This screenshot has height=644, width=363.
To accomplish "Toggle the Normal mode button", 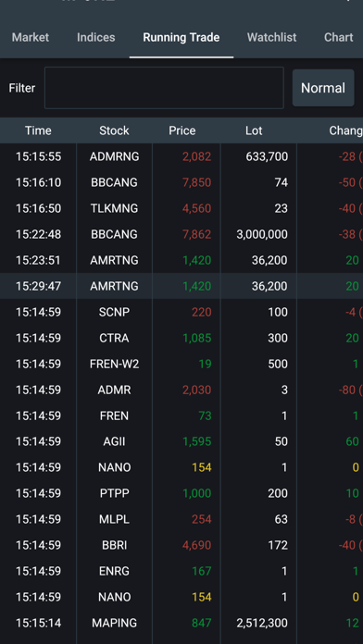I will pos(323,88).
